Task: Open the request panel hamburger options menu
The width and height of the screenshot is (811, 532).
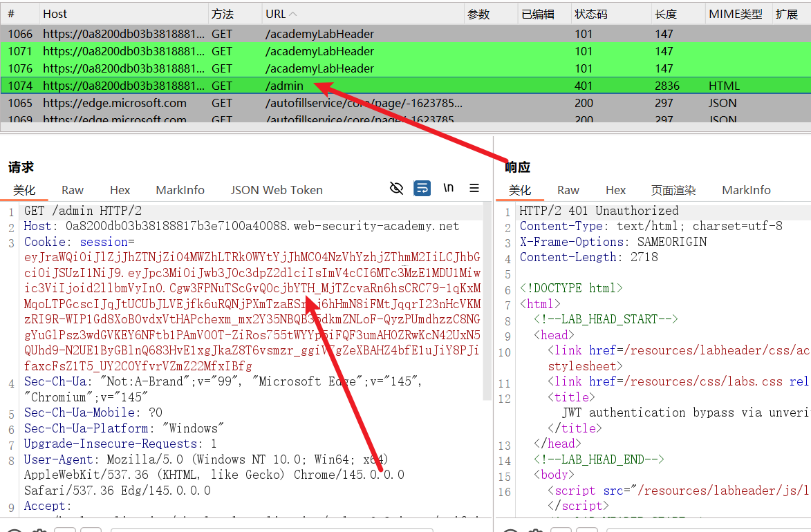Action: coord(474,188)
